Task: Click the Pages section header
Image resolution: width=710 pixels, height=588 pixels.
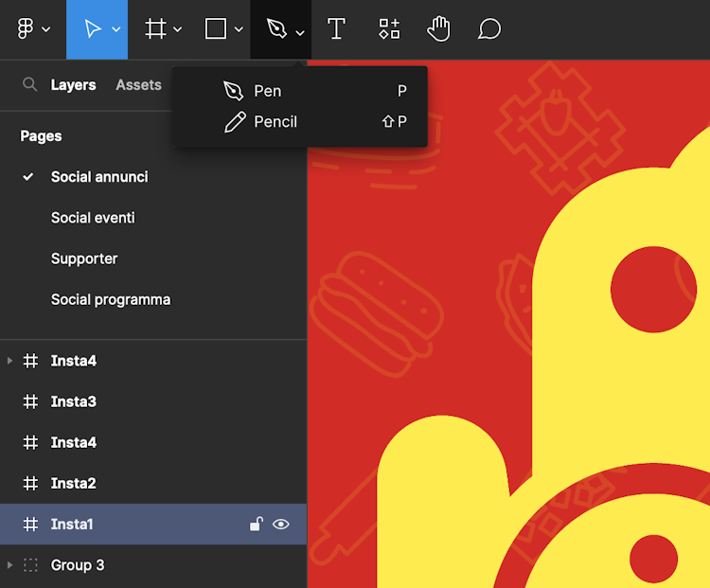Action: coord(42,136)
